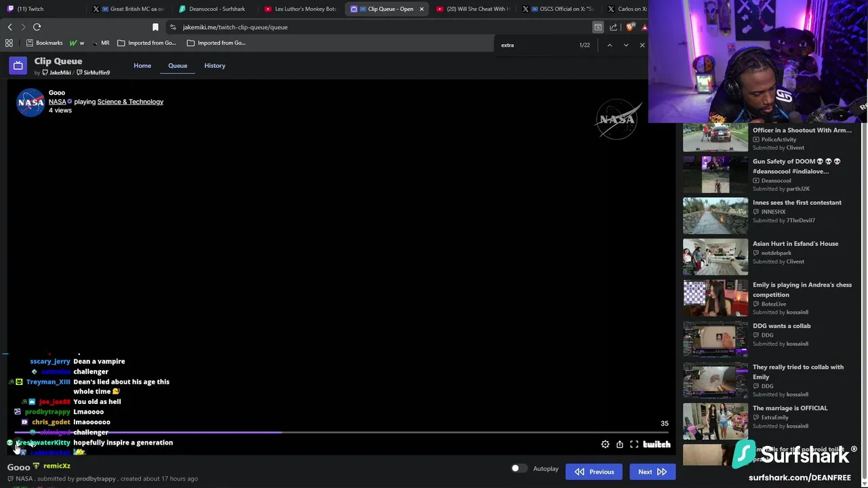Open the Home tab of Clip Queue
Screen dimensions: 868x488
click(142, 66)
